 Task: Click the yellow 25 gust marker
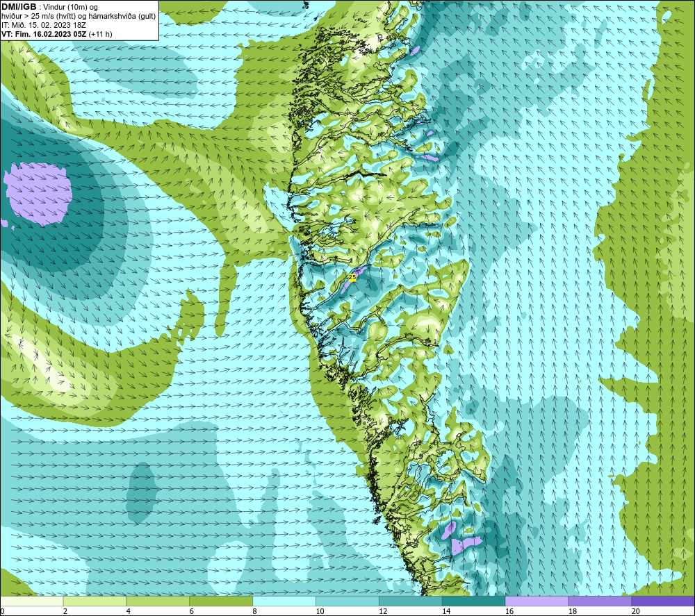pyautogui.click(x=352, y=277)
